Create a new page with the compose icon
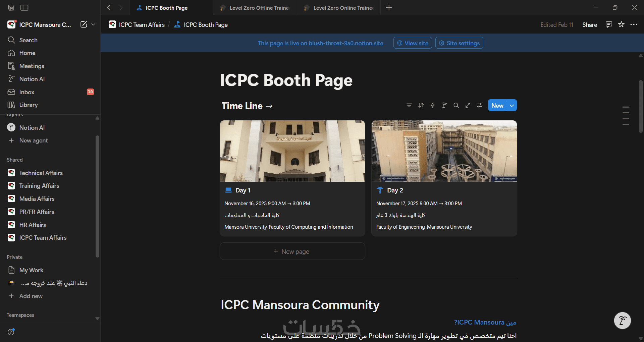 84,24
